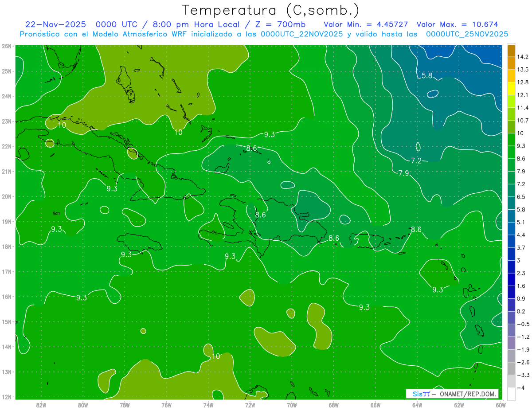Click the dark orange swatch above 14.2
532x411 pixels.
pyautogui.click(x=511, y=51)
